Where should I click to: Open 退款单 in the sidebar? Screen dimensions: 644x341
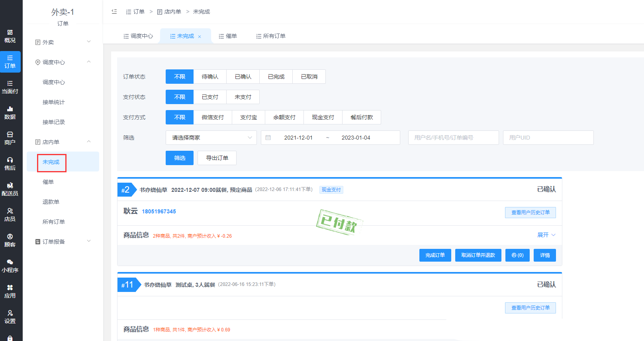click(51, 202)
